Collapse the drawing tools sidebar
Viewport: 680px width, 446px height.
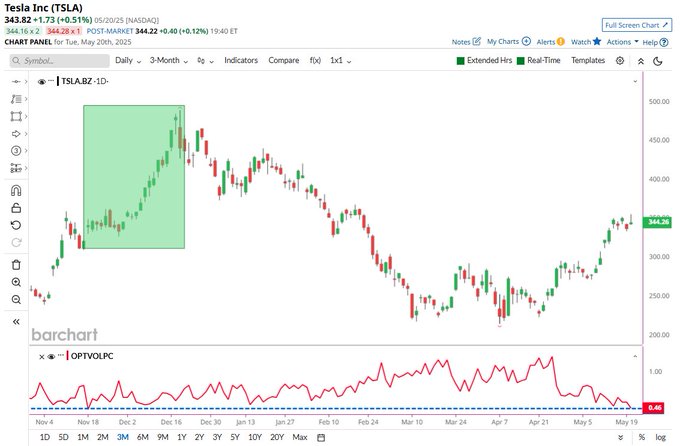[x=16, y=321]
